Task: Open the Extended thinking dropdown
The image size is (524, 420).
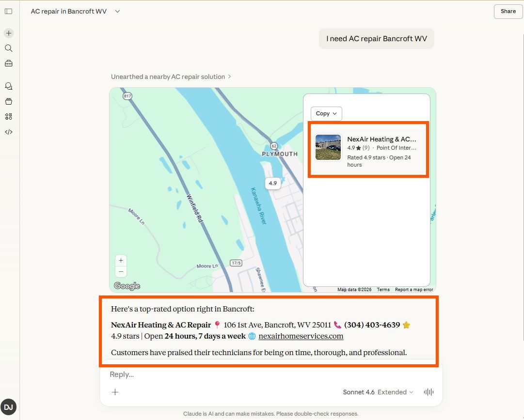Action: coord(395,392)
